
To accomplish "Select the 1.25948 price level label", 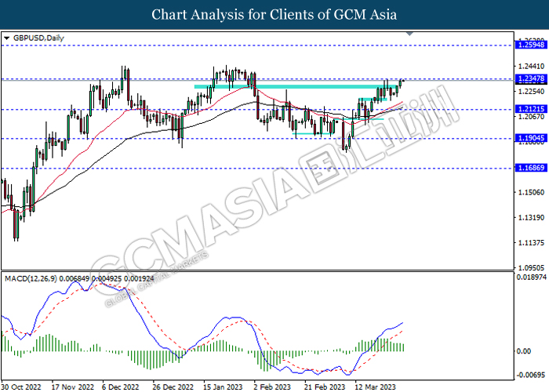I will (531, 45).
